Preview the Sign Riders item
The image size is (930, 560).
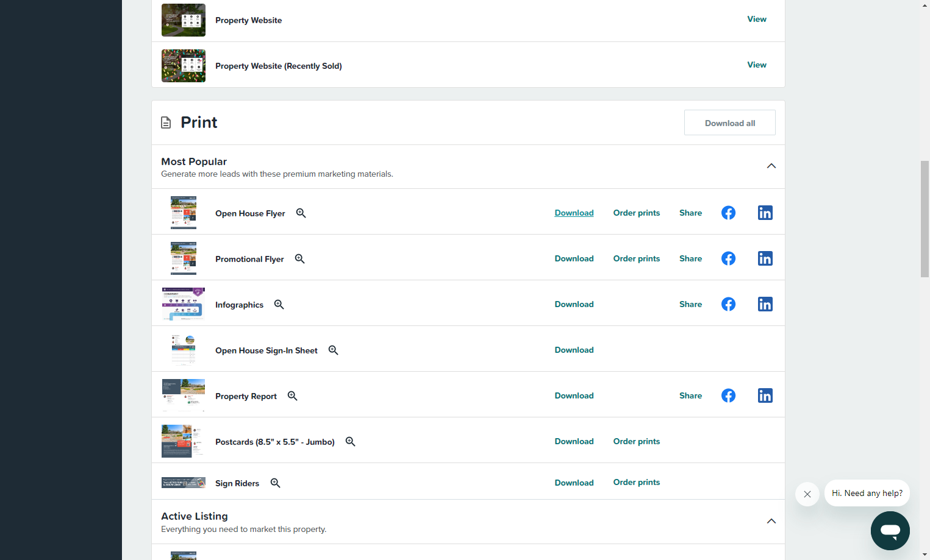point(275,483)
